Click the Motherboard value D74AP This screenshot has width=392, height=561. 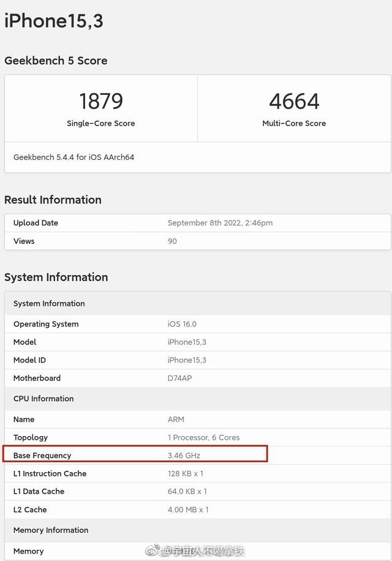179,378
